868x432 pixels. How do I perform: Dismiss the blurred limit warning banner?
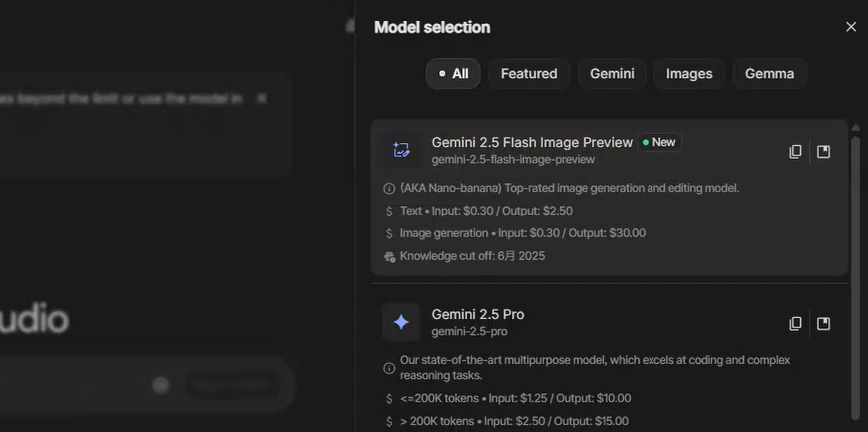[x=261, y=98]
